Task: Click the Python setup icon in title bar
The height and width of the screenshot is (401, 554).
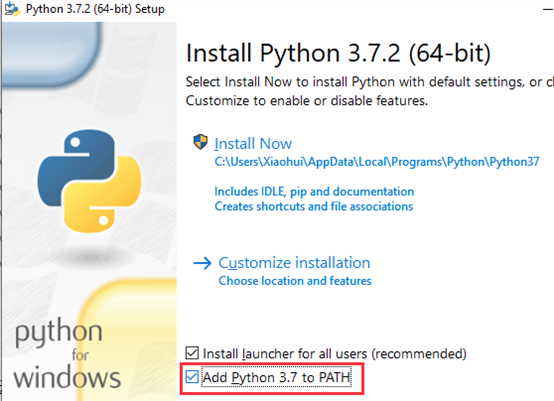Action: tap(12, 9)
